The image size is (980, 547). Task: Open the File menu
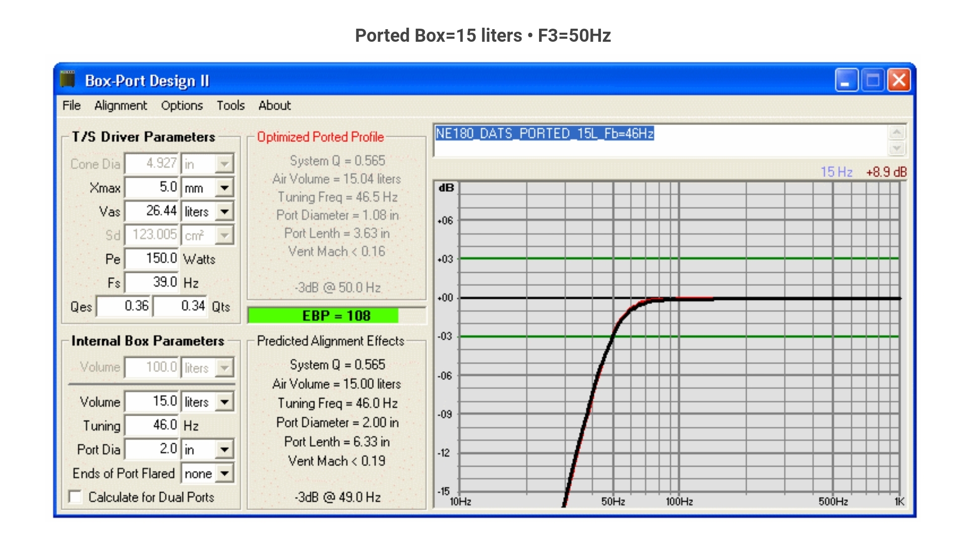[x=71, y=105]
